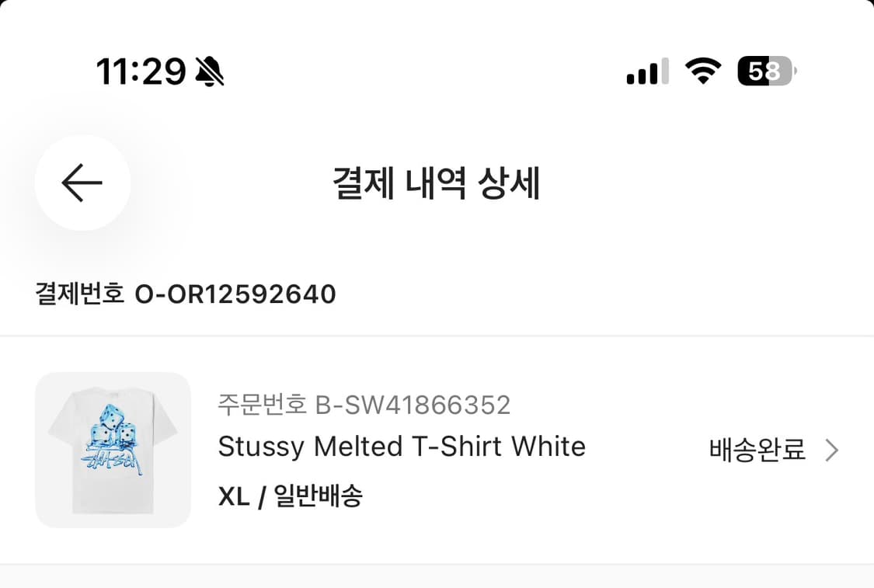Viewport: 874px width, 588px height.
Task: Click Stussy Melted T-Shirt White product name
Action: click(x=401, y=447)
